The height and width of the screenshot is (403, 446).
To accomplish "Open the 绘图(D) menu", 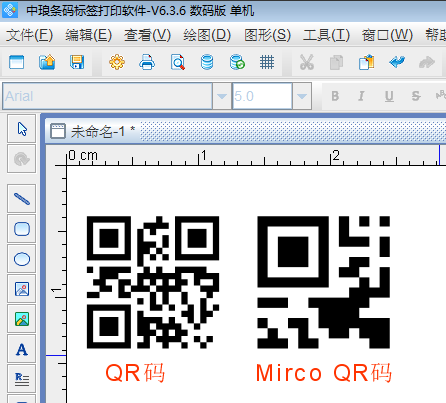I will coord(207,35).
